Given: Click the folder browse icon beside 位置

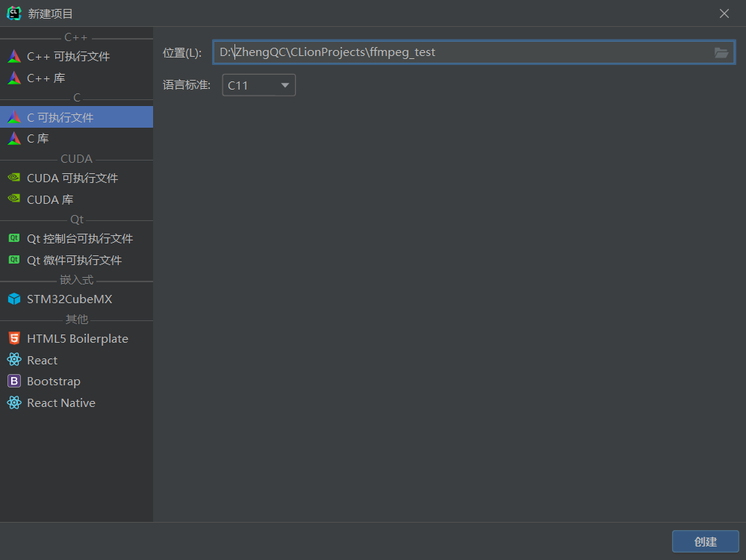Looking at the screenshot, I should pyautogui.click(x=721, y=52).
